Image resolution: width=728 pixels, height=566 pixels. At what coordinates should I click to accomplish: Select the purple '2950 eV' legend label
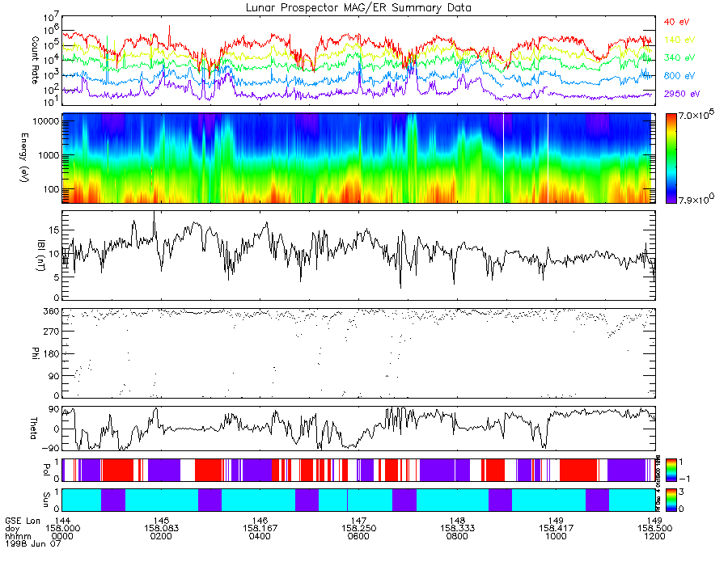tap(682, 94)
